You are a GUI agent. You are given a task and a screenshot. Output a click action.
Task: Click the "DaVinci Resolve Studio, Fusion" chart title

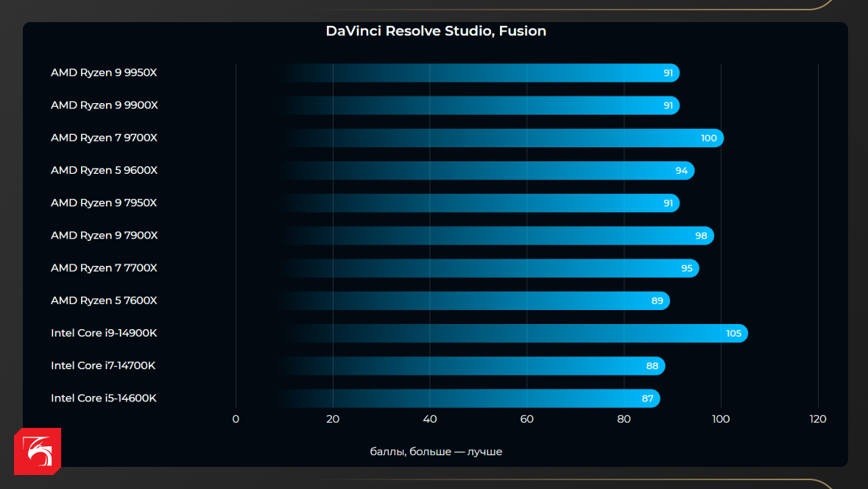(x=436, y=31)
